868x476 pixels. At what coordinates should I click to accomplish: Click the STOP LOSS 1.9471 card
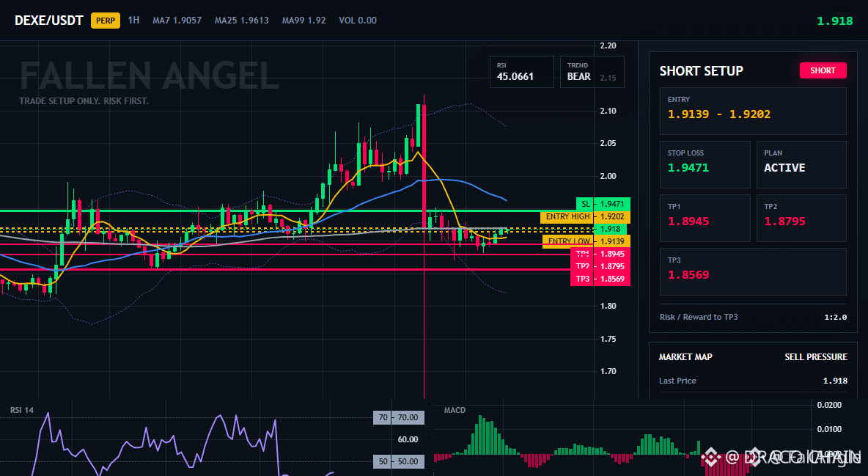point(705,164)
